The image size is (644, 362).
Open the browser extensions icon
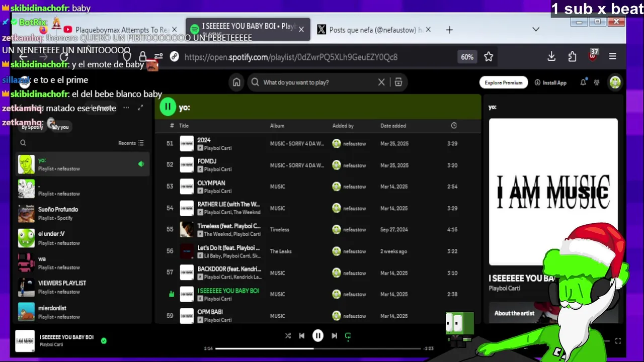572,57
